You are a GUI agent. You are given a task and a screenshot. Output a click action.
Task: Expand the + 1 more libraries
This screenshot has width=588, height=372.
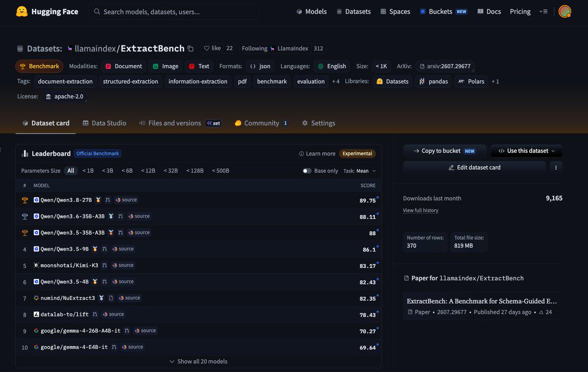click(x=495, y=81)
